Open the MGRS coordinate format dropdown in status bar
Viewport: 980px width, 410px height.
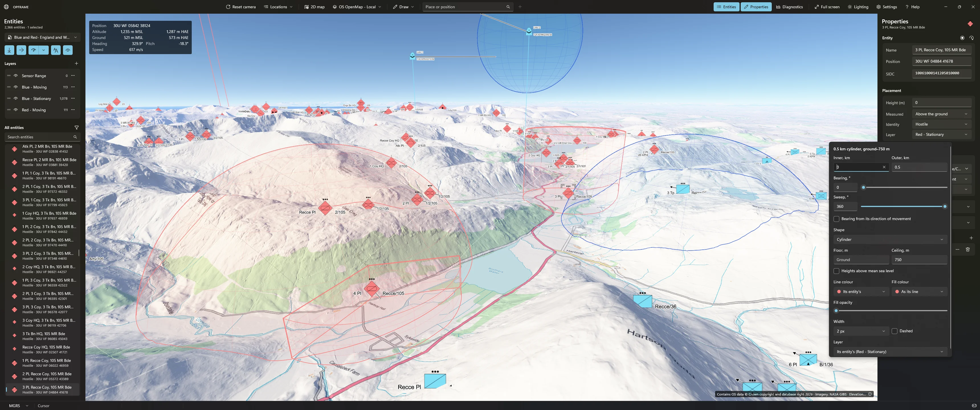(x=19, y=405)
